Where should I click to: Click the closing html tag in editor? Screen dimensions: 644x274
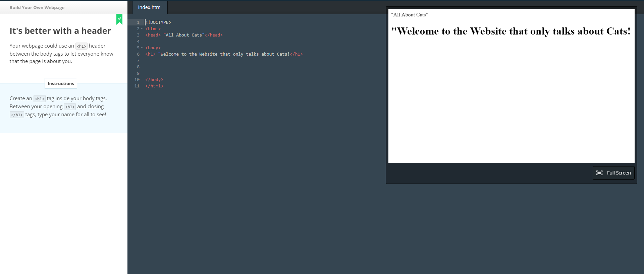click(154, 86)
